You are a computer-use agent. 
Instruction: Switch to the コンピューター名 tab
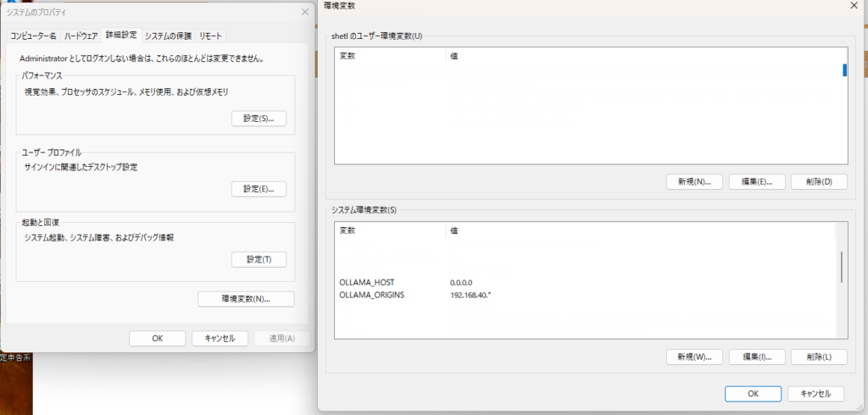(34, 36)
